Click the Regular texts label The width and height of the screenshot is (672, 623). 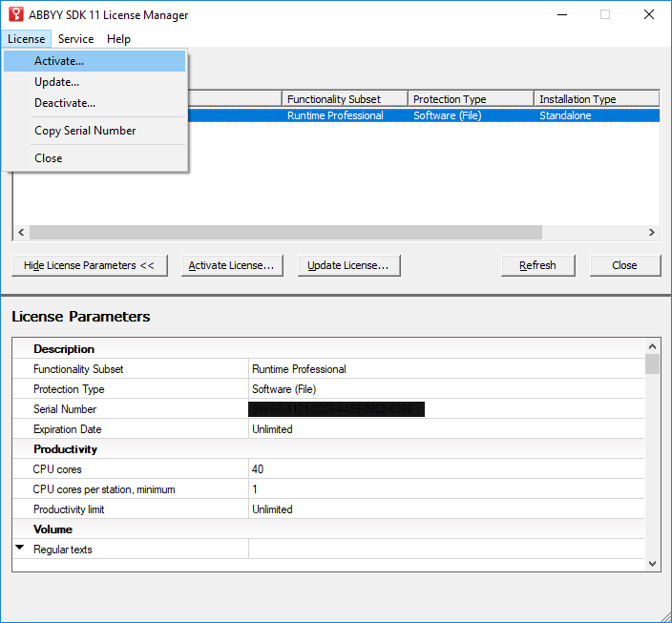point(63,550)
